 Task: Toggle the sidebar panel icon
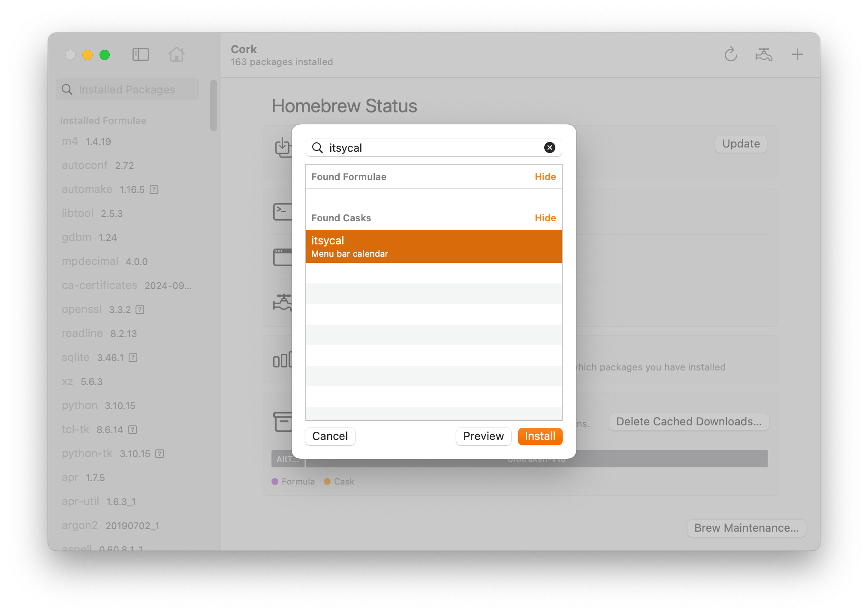pyautogui.click(x=141, y=54)
